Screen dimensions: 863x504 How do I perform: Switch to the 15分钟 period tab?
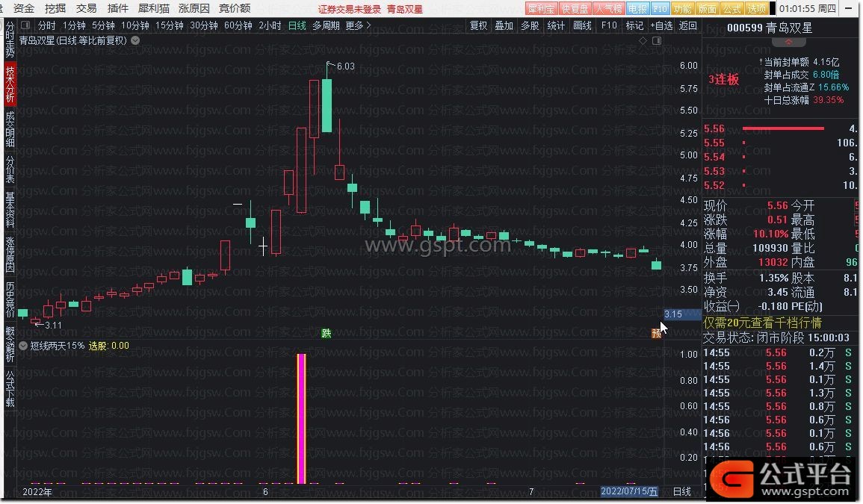(169, 25)
